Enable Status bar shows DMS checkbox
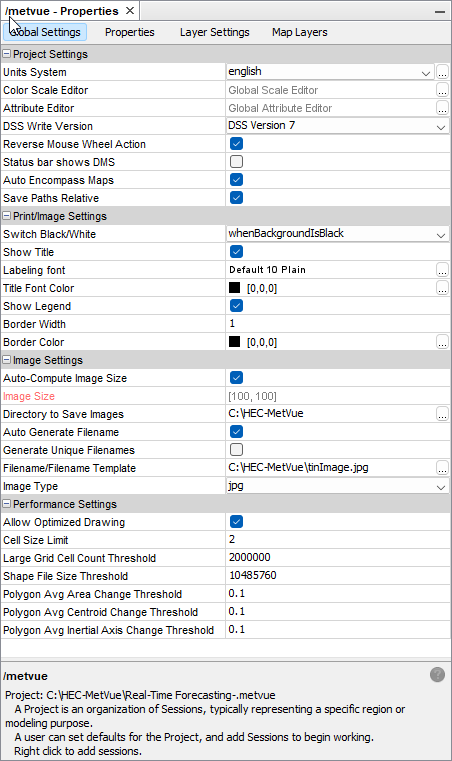Image resolution: width=452 pixels, height=761 pixels. tap(236, 162)
